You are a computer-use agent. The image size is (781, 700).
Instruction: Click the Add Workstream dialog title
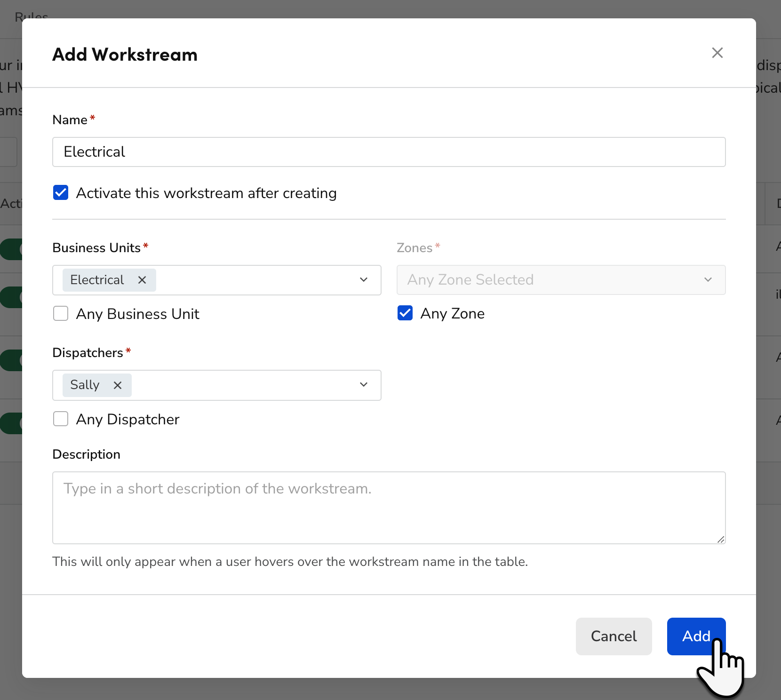pyautogui.click(x=125, y=55)
